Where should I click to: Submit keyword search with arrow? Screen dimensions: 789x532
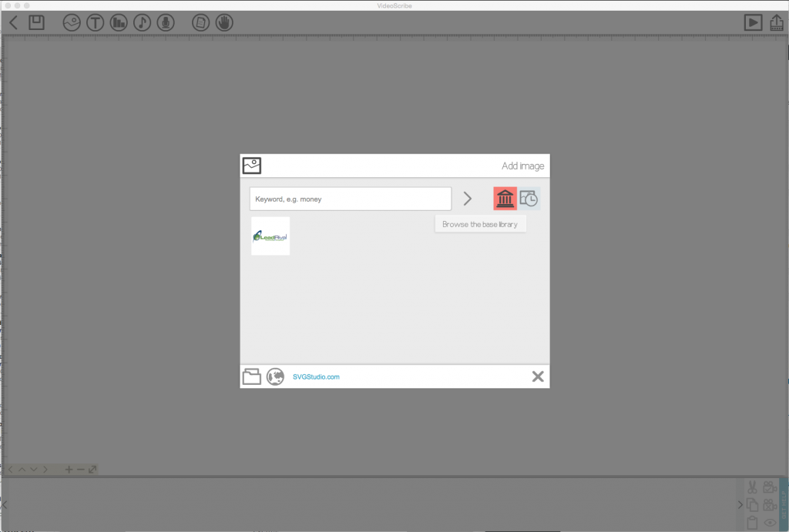(x=468, y=198)
